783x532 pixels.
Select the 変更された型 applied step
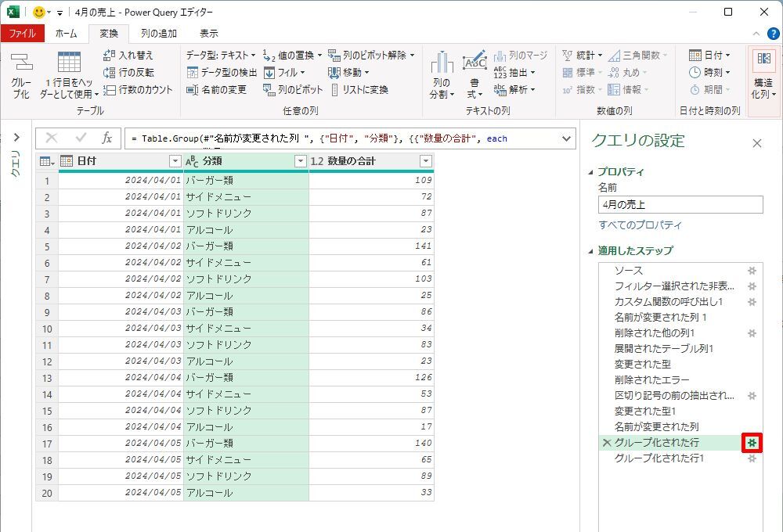point(642,364)
